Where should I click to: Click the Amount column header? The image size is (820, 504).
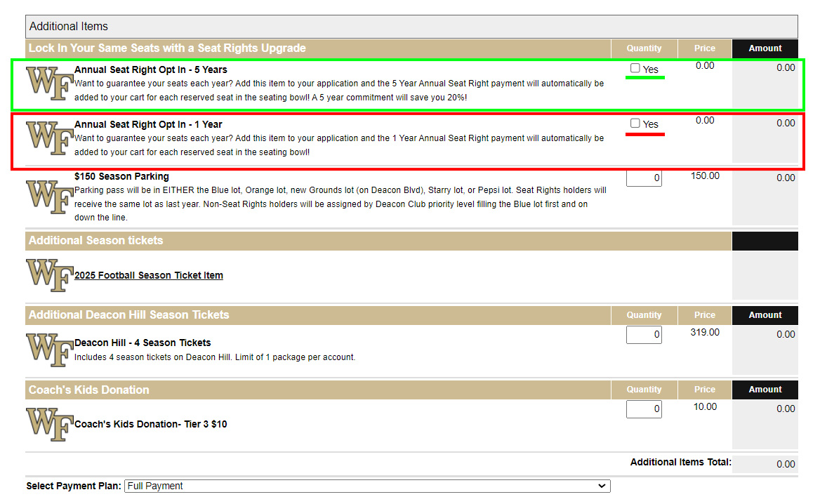click(765, 48)
